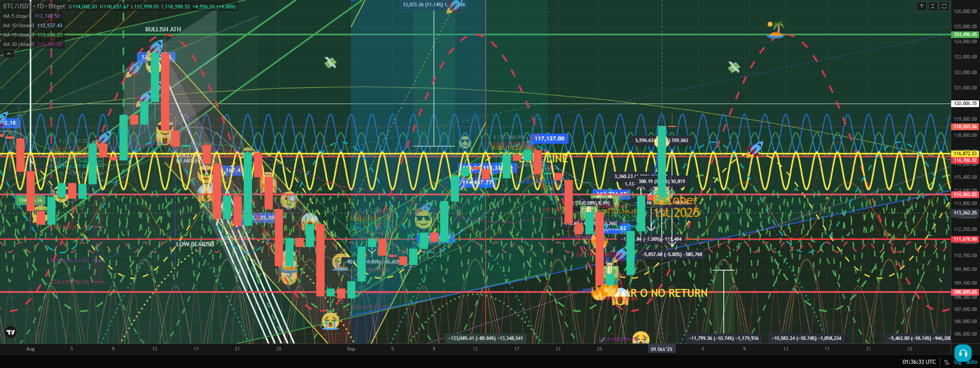Image resolution: width=980 pixels, height=368 pixels.
Task: Click the 126,000.00 price scale tick
Action: (965, 11)
